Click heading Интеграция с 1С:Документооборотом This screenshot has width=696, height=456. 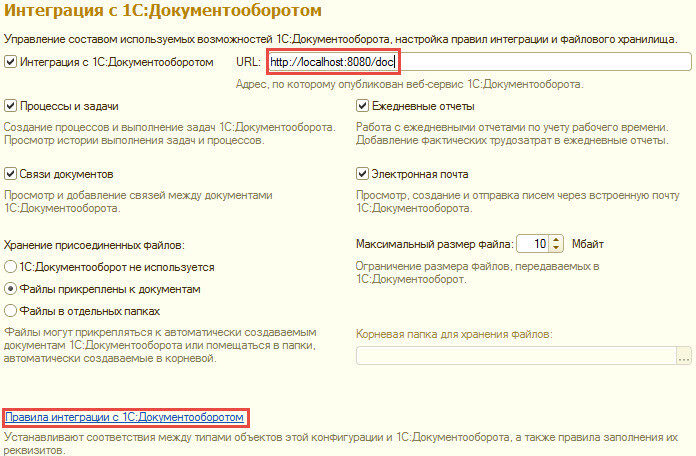pos(163,10)
